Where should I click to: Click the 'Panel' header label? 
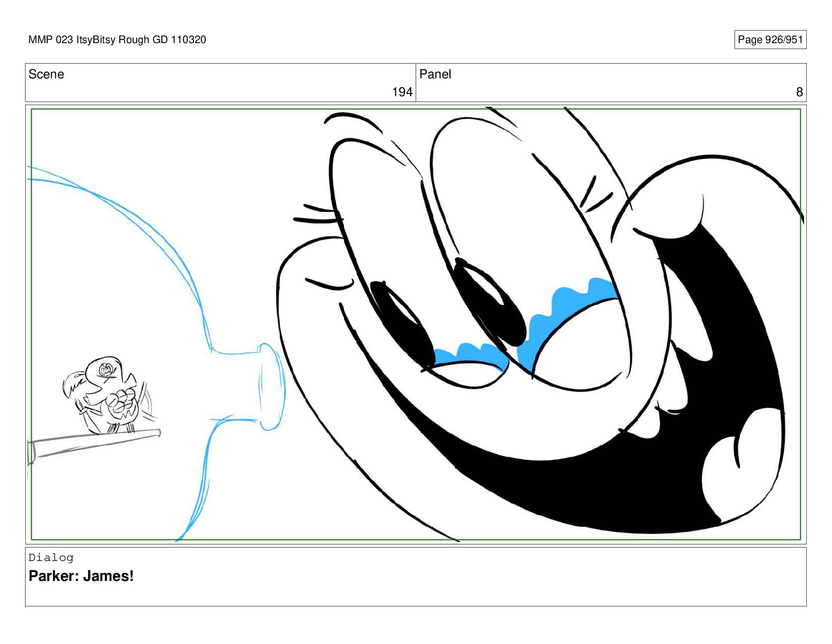pyautogui.click(x=435, y=74)
